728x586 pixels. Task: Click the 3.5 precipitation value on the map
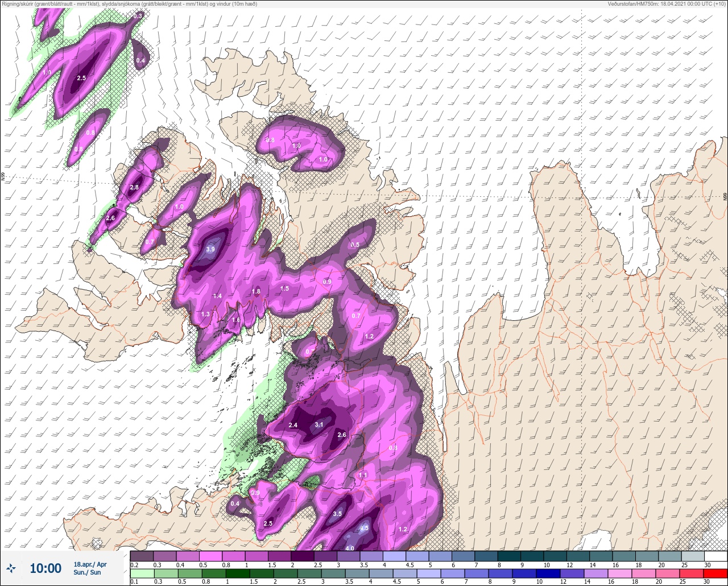337,514
